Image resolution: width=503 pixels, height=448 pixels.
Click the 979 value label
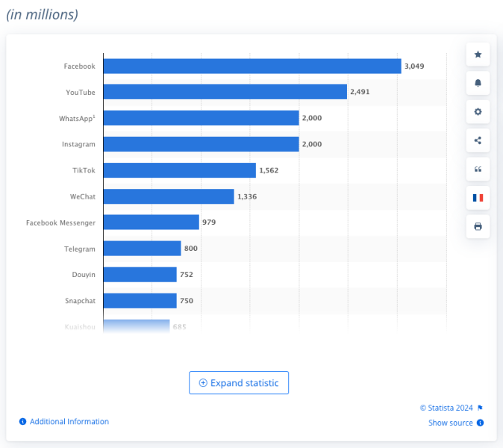pos(209,223)
